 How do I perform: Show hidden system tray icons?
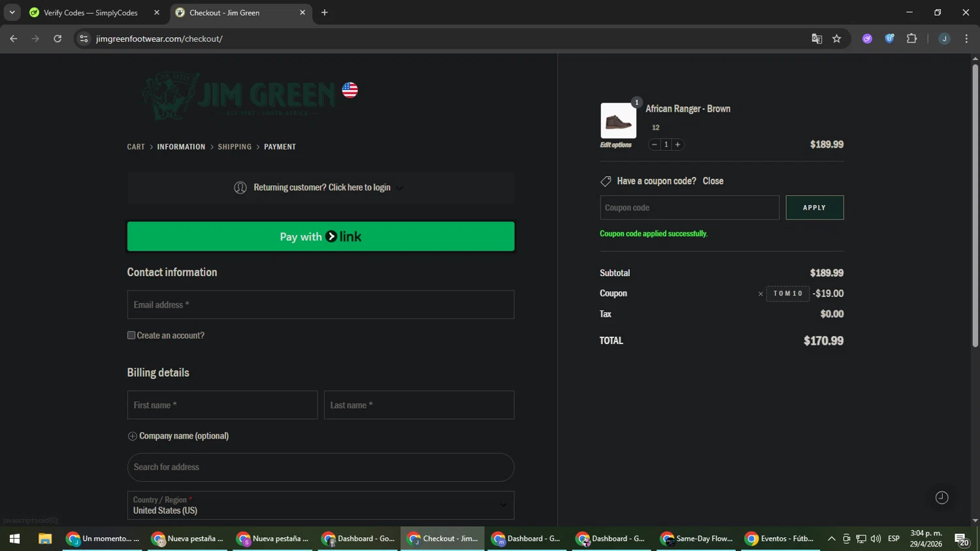(x=832, y=539)
